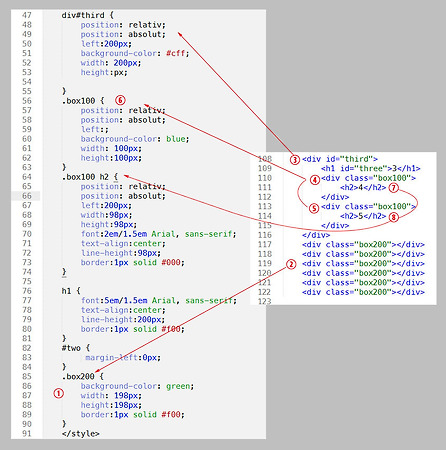The image size is (446, 450).
Task: Click the red circled number 4 marker
Action: [x=315, y=180]
